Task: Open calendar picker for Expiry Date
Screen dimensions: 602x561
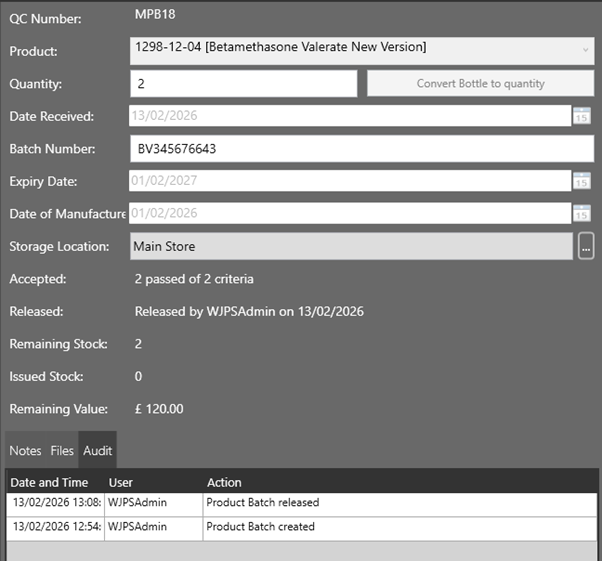Action: click(582, 180)
